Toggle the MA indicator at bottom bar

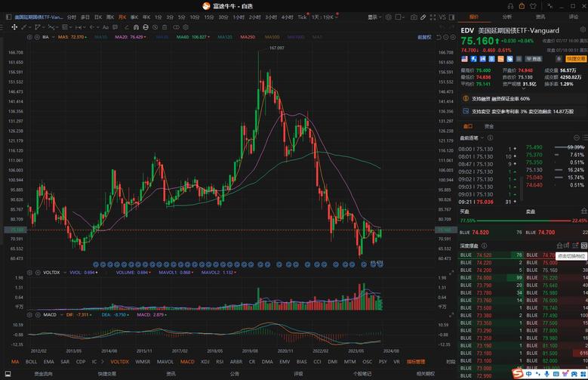[x=15, y=362]
